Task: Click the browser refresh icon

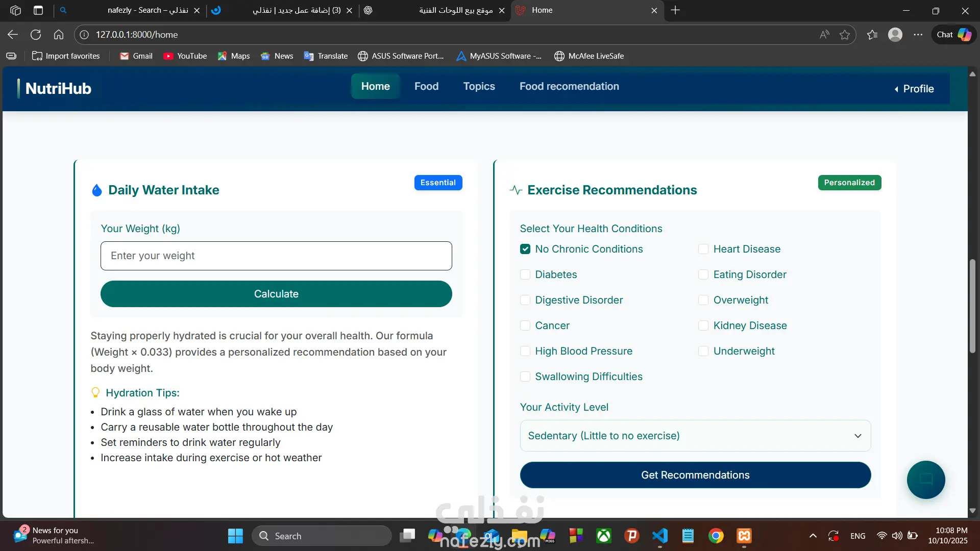Action: (x=36, y=35)
